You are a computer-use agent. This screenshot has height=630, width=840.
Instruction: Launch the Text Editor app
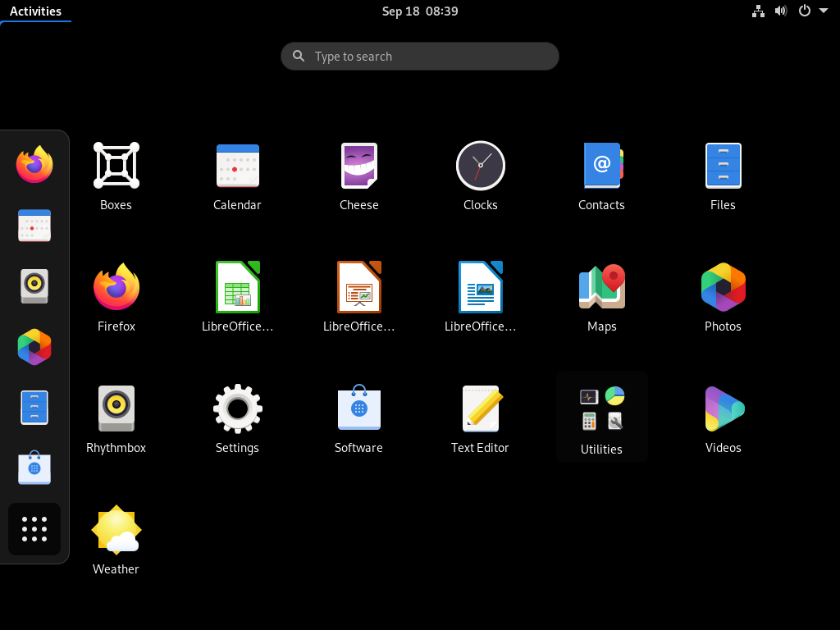click(481, 419)
